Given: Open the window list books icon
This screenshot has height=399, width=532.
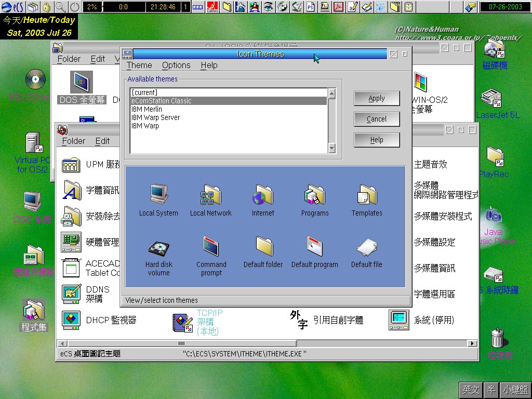Looking at the screenshot, I should pos(33,7).
